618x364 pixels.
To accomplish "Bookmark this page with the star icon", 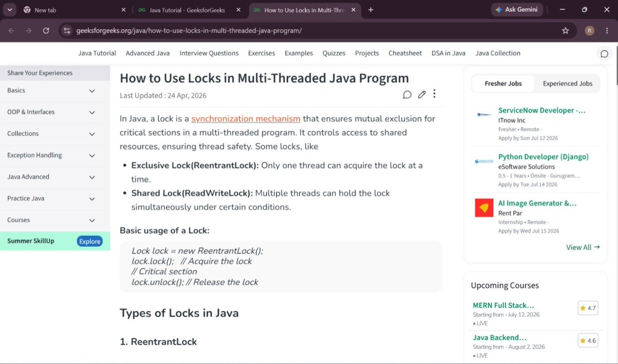I will point(565,31).
